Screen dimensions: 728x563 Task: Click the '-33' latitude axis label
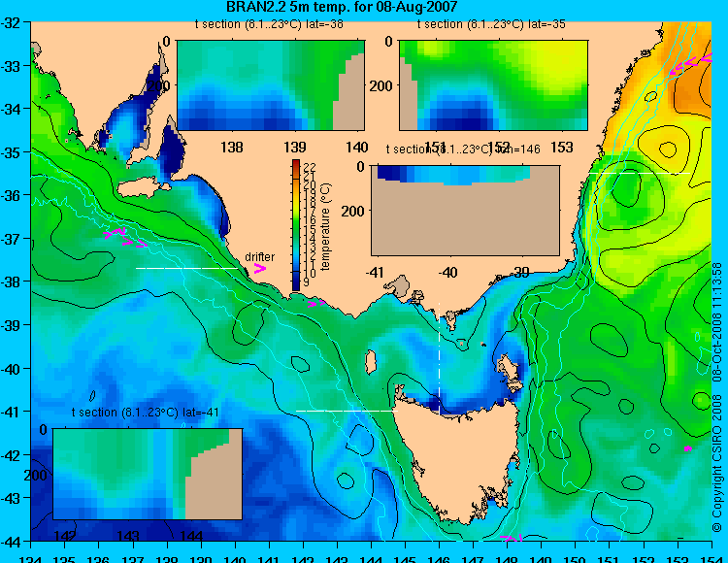coord(11,66)
